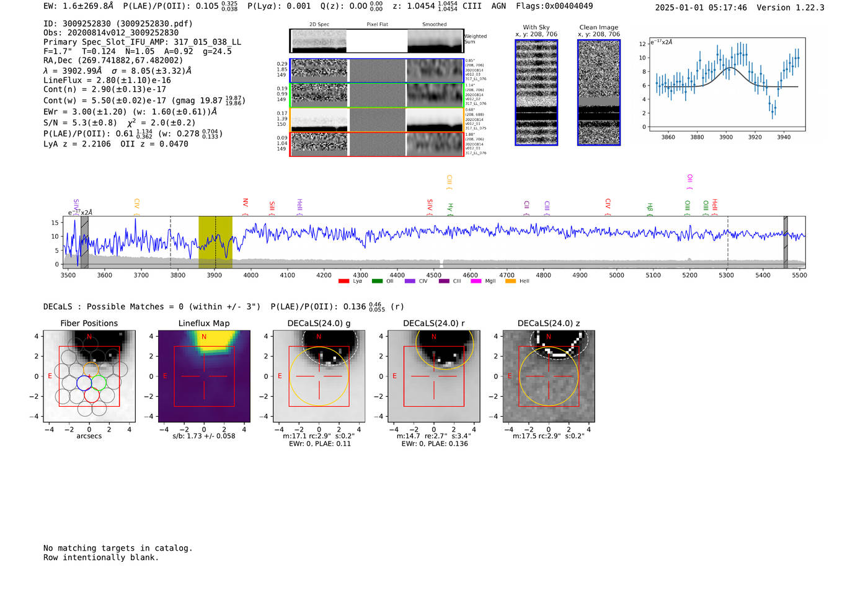Image resolution: width=868 pixels, height=591 pixels.
Task: Open the DECaLS(24.0) r image
Action: [433, 376]
